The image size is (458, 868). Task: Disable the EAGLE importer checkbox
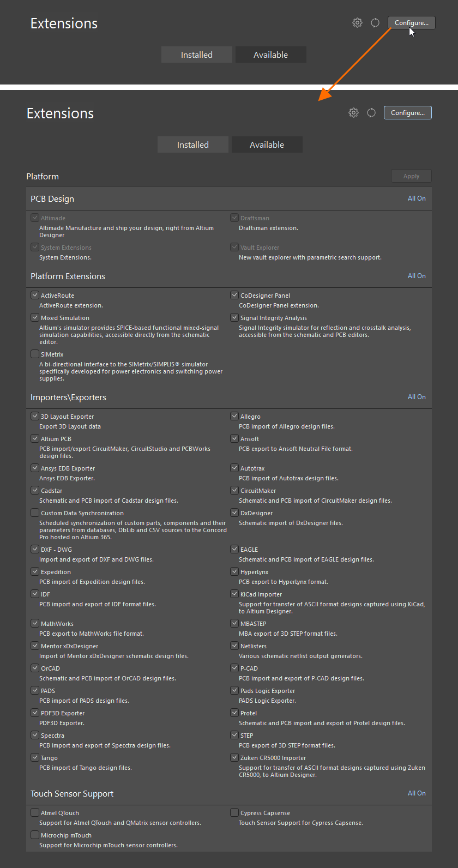click(x=234, y=550)
